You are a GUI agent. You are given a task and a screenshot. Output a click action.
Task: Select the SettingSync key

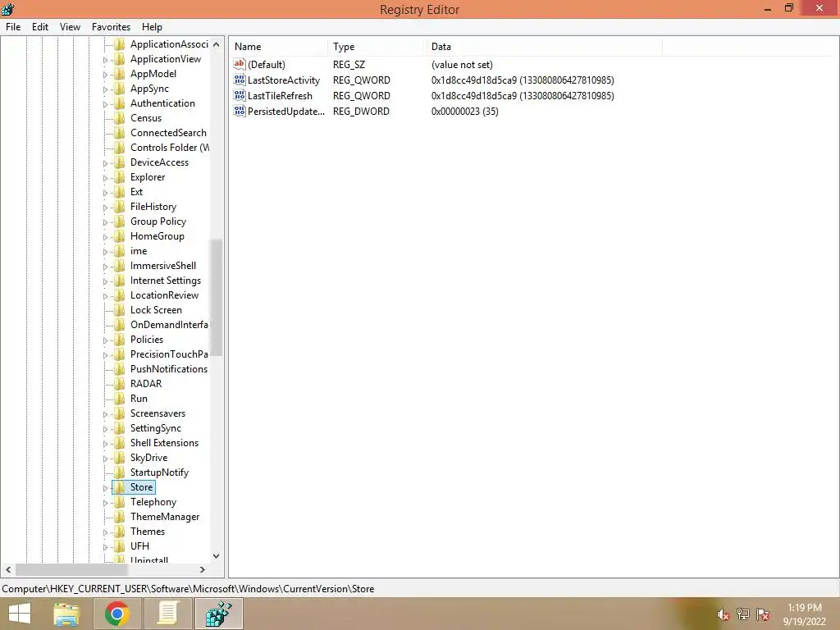pyautogui.click(x=155, y=427)
